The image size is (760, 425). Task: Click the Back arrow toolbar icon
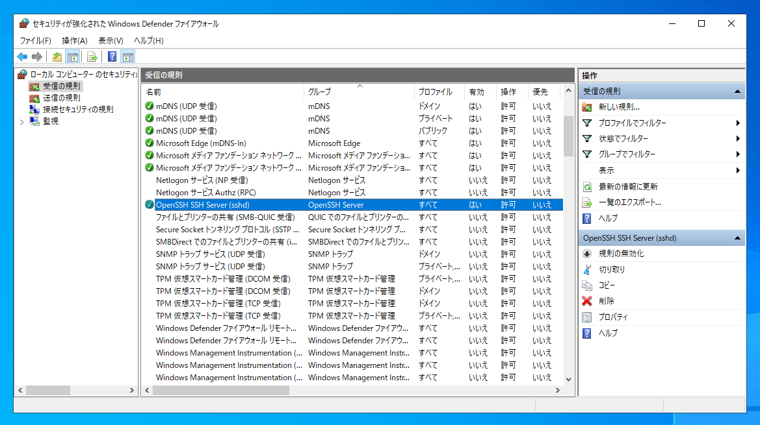[x=22, y=57]
